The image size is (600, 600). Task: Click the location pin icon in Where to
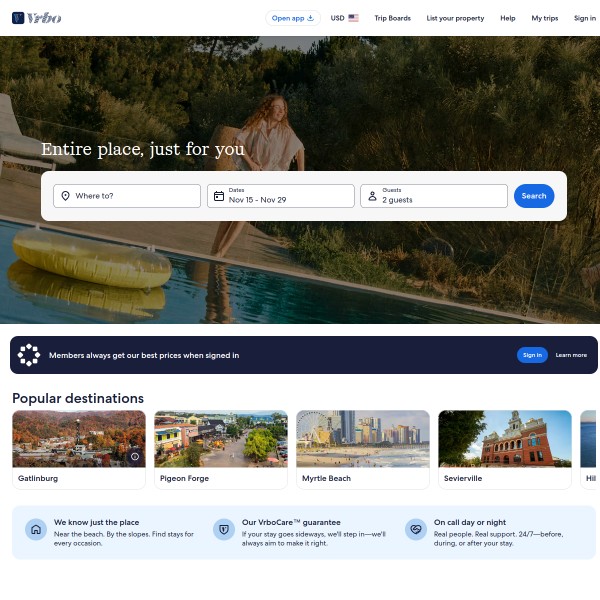point(65,196)
